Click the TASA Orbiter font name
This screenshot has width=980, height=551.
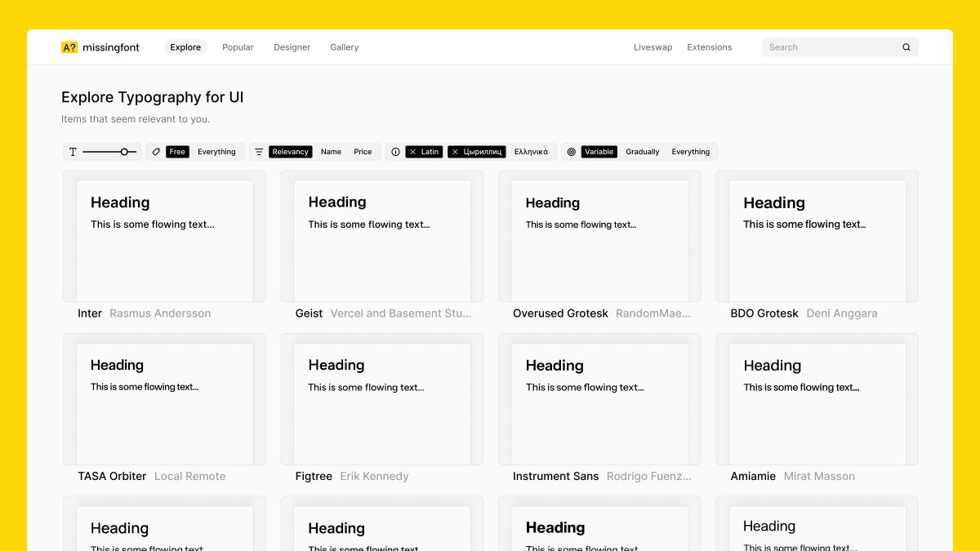(x=112, y=476)
